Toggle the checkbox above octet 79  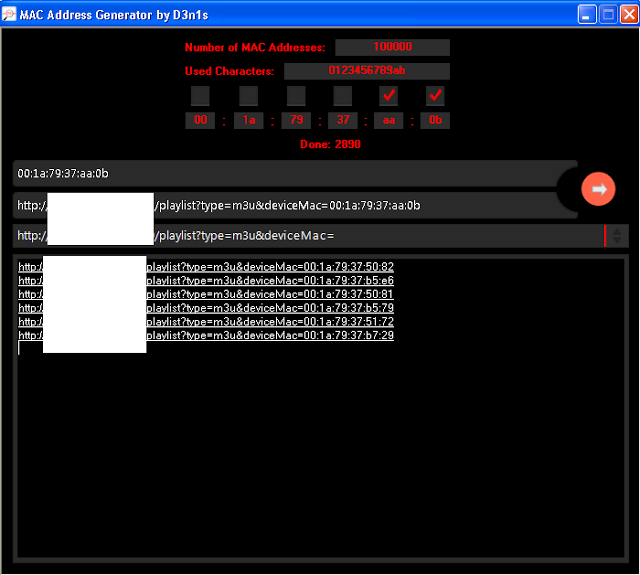pos(296,96)
